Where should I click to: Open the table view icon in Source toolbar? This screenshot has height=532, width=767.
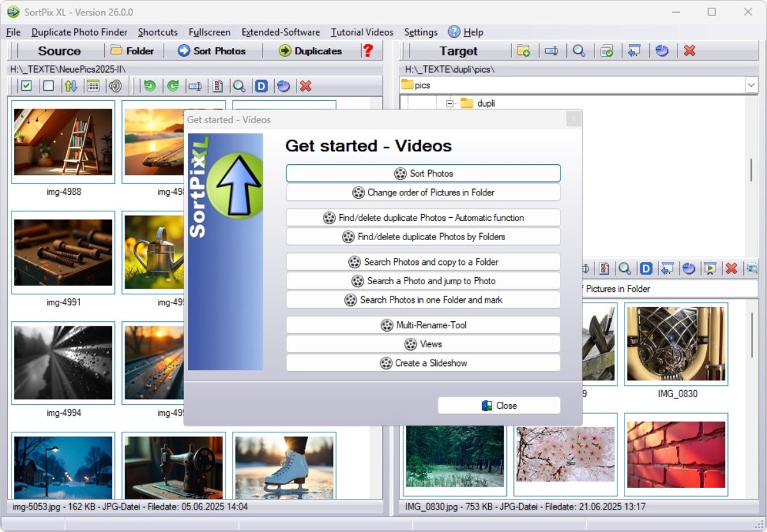click(x=93, y=86)
